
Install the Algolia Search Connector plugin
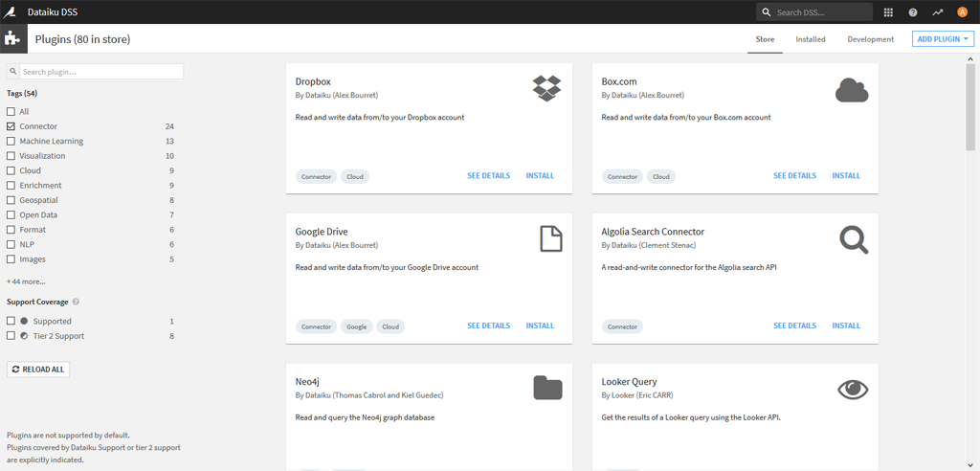[846, 325]
